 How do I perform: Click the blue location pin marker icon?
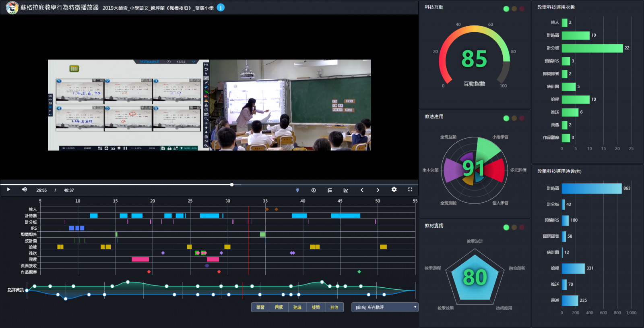coord(297,190)
